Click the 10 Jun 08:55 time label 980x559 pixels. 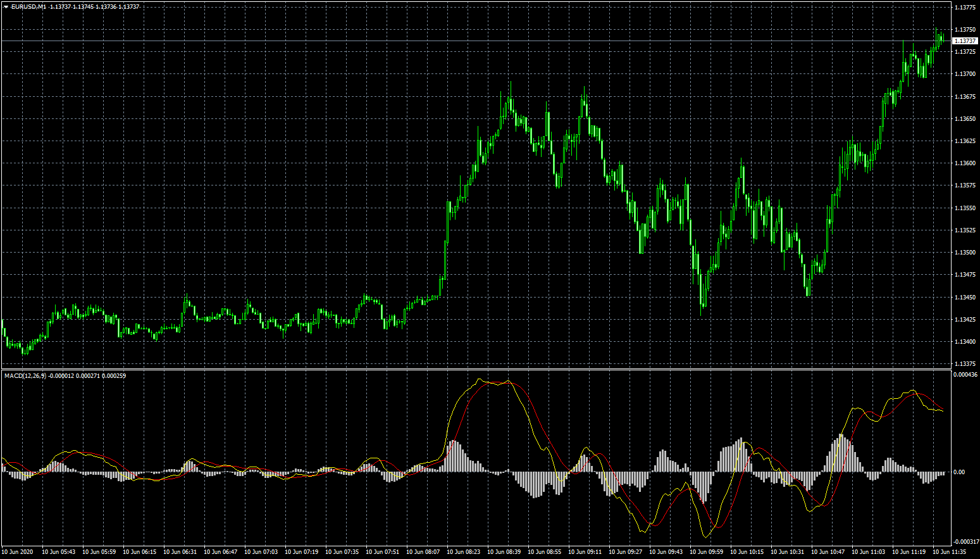click(x=545, y=552)
